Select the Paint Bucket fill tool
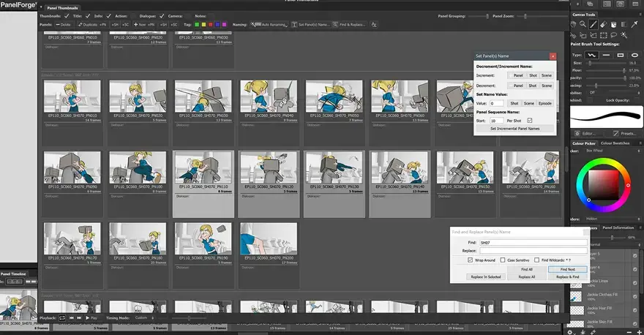The height and width of the screenshot is (335, 644). 613,25
